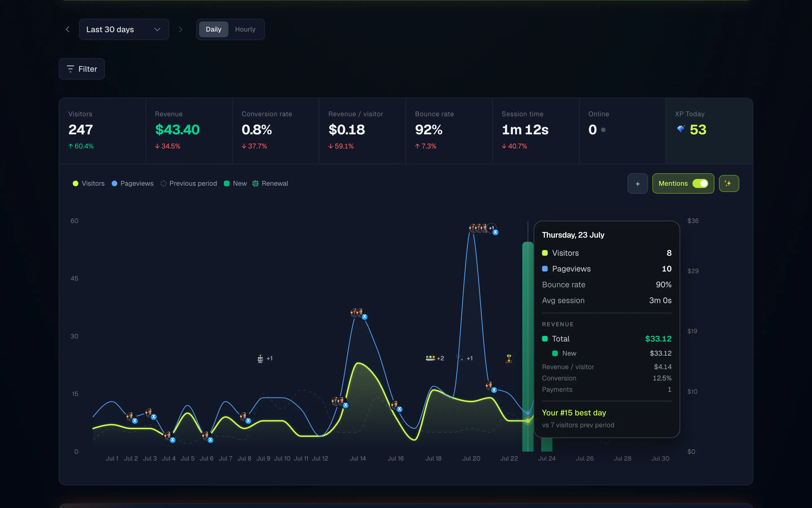
Task: Click the Your #15 best day text
Action: pyautogui.click(x=574, y=413)
